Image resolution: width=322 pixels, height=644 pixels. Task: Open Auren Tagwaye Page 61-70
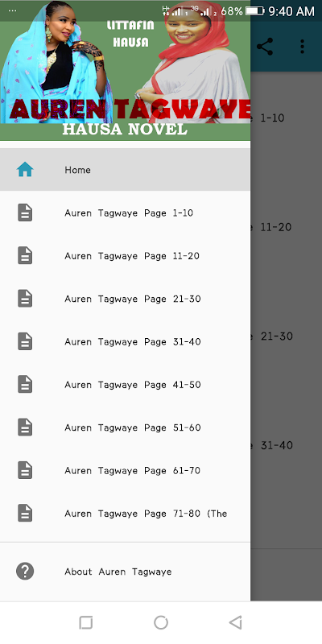[125, 470]
